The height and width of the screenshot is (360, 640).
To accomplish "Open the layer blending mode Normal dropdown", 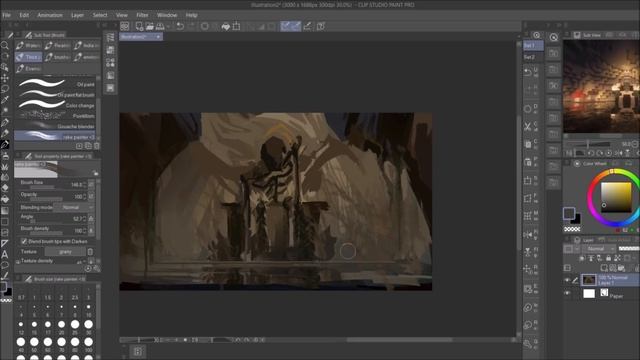I will coord(598,249).
